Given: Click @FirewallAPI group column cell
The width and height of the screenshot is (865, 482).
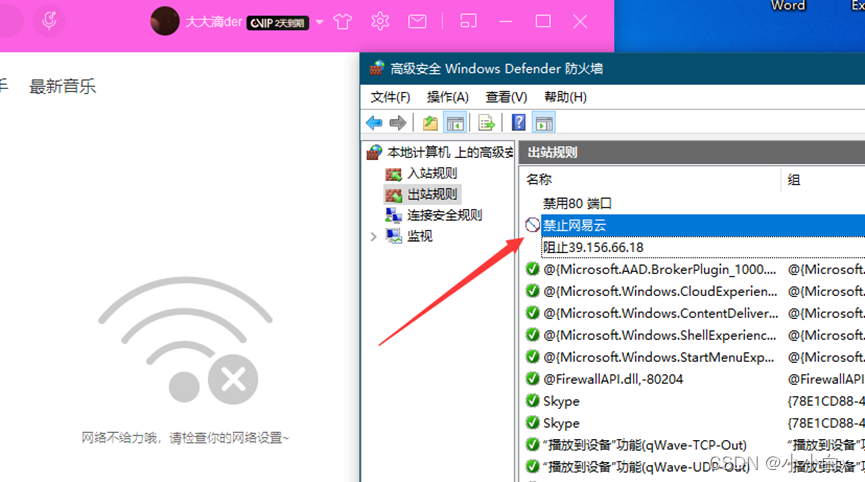Looking at the screenshot, I should point(826,379).
